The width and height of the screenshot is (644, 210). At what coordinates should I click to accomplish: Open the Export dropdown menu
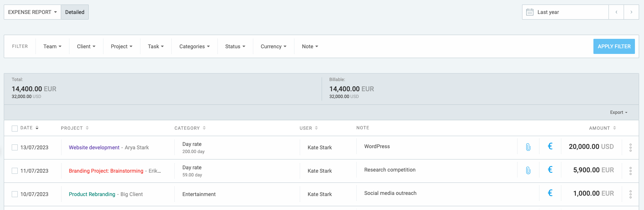(618, 112)
